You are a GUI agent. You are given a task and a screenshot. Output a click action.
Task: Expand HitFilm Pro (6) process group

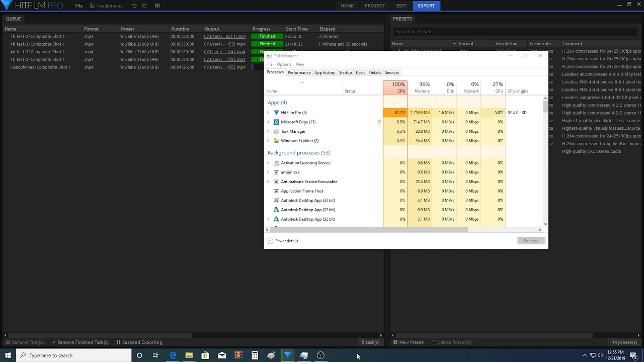268,113
